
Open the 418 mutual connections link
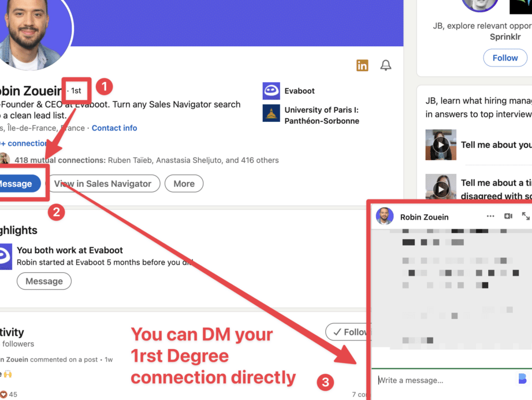click(147, 160)
